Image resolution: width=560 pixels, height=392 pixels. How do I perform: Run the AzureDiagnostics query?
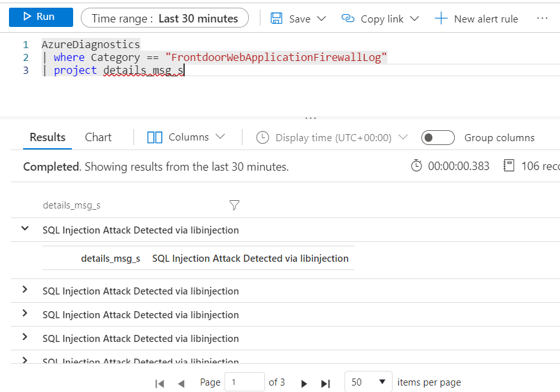[40, 17]
